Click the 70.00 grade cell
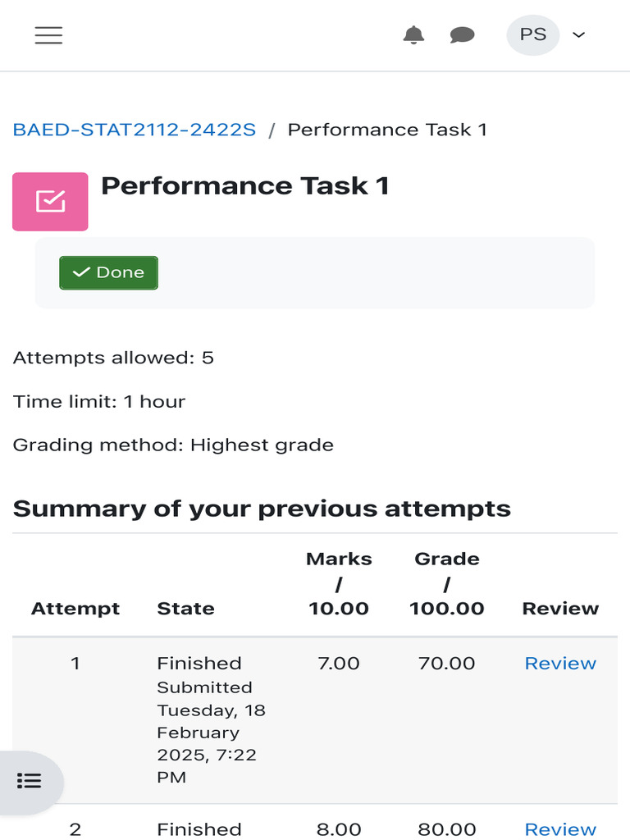The width and height of the screenshot is (630, 840). (447, 663)
